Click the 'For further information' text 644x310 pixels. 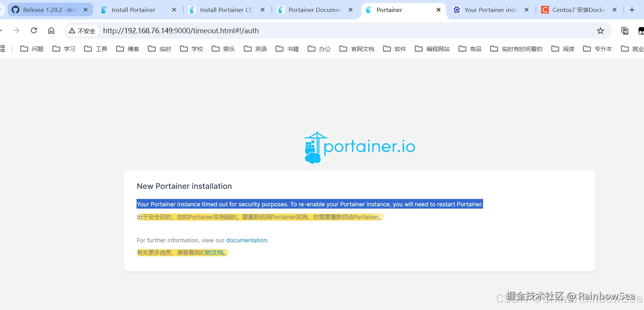pos(181,240)
